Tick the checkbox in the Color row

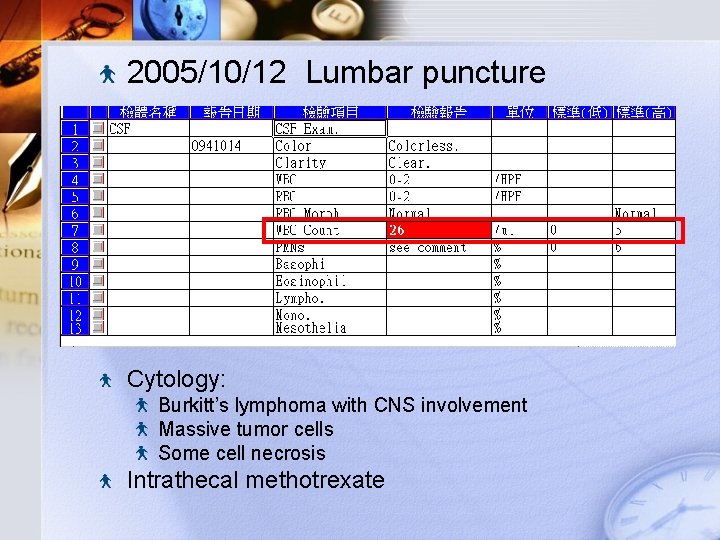tap(98, 145)
